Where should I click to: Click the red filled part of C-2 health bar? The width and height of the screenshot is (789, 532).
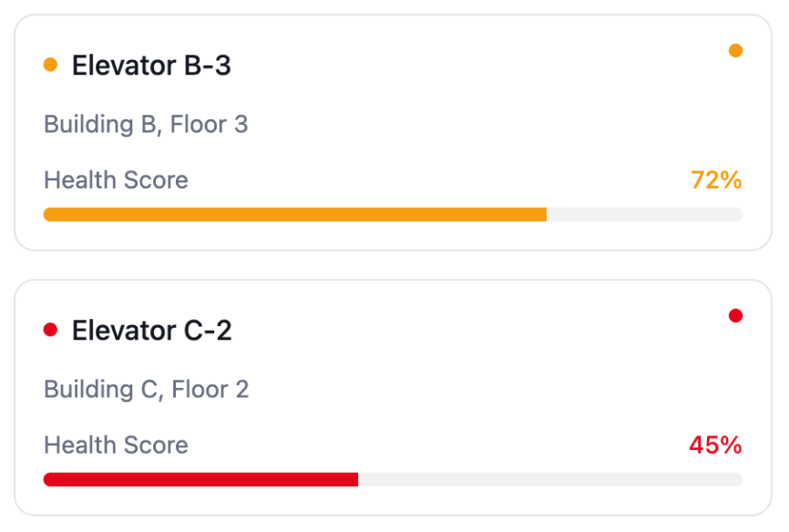(x=200, y=480)
